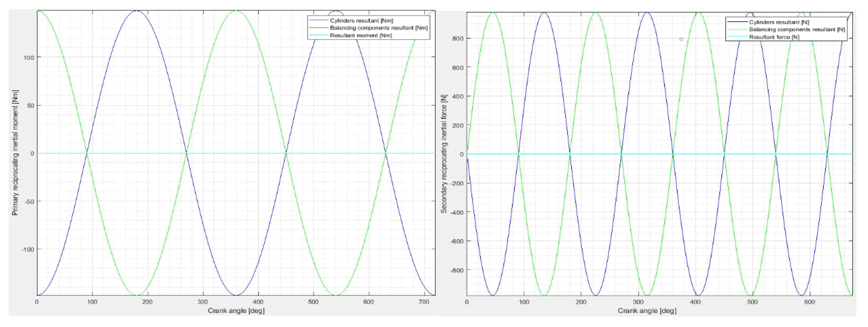868x327 pixels.
Task: Click the -800 tick label on right y-axis
Action: (x=457, y=270)
